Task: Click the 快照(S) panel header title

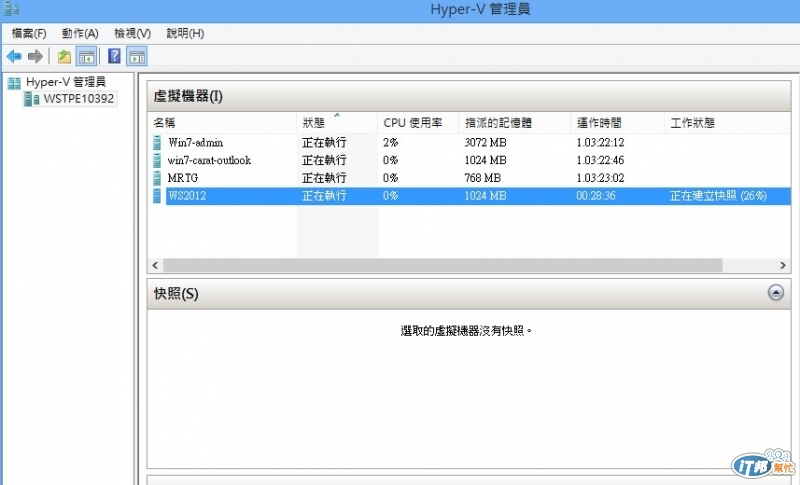Action: tap(176, 294)
